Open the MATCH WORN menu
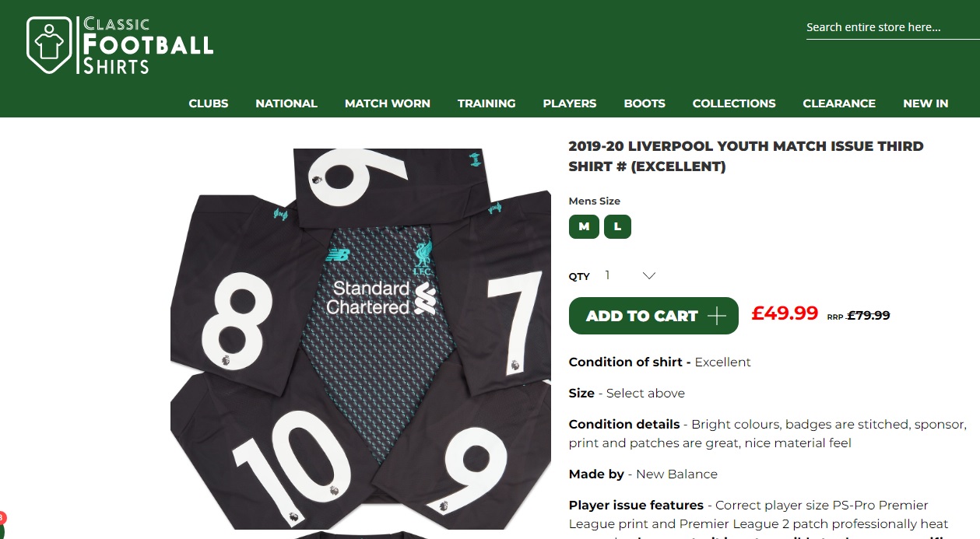Viewport: 980px width, 539px height. [x=388, y=103]
